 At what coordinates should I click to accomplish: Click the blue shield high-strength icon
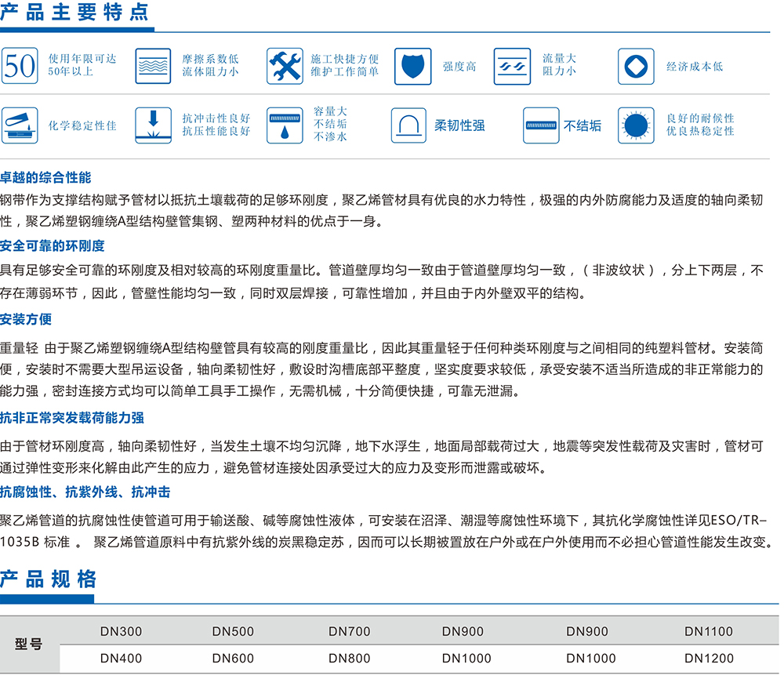click(x=412, y=66)
